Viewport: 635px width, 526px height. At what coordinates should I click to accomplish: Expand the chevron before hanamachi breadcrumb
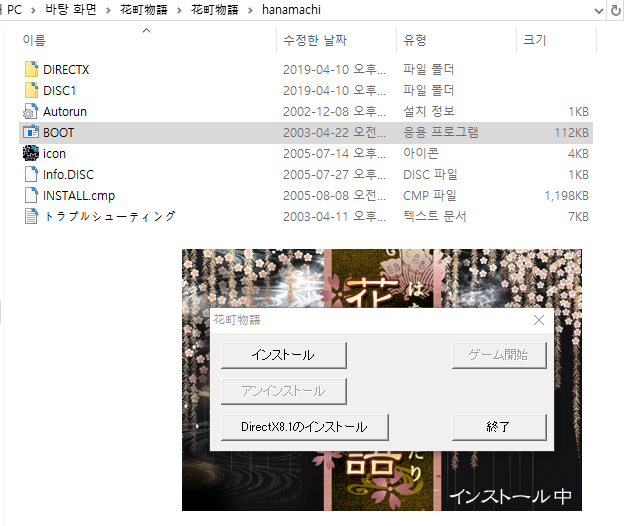tap(250, 11)
